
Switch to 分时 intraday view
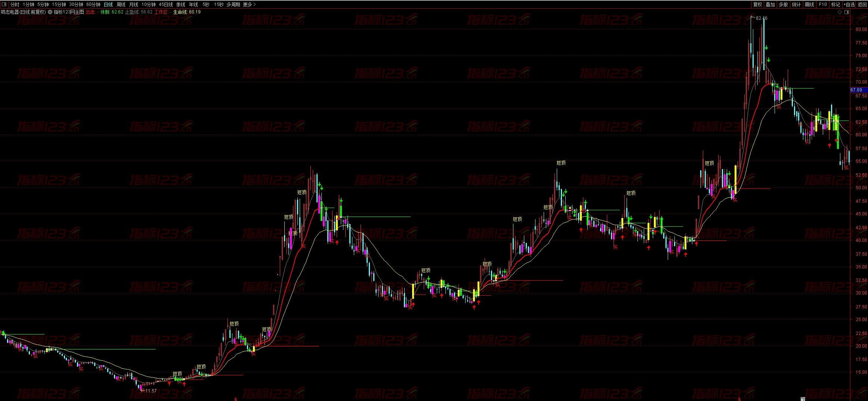coord(15,4)
